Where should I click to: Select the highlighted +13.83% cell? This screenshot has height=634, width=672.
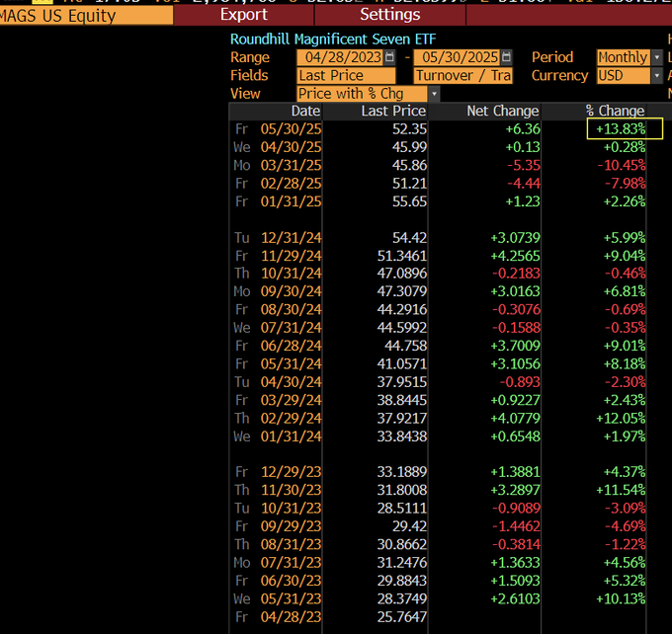point(625,129)
